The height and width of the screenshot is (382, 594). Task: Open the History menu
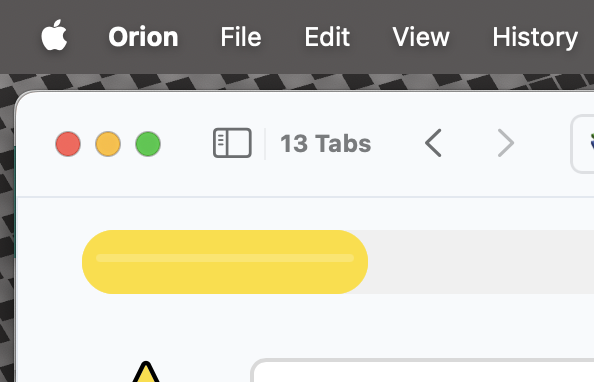(x=535, y=38)
